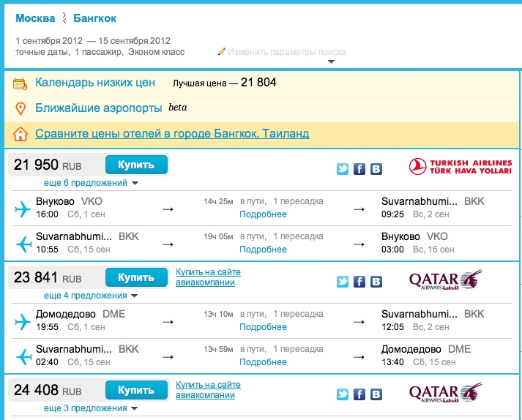Image resolution: width=522 pixels, height=420 pixels.
Task: Click Qatar Airways logo on 23 841 offer
Action: 445,280
